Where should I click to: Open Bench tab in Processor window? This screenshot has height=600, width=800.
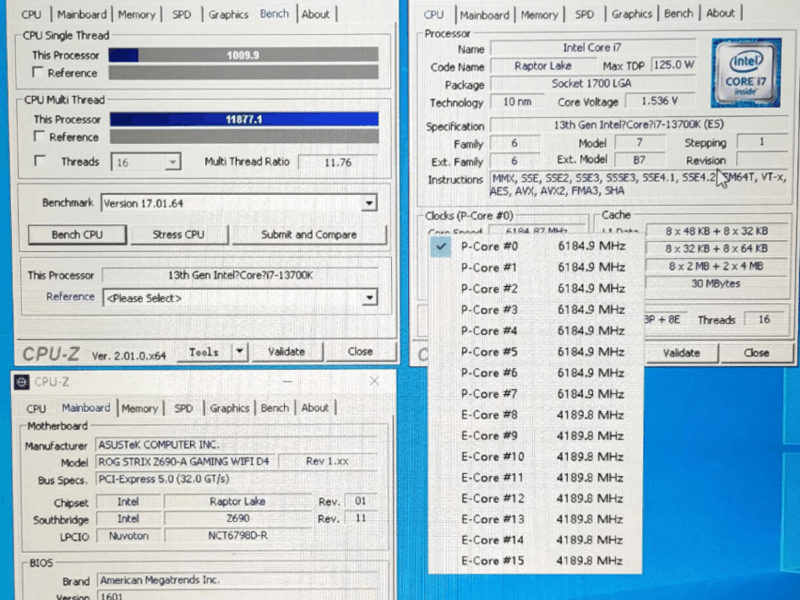[x=678, y=14]
